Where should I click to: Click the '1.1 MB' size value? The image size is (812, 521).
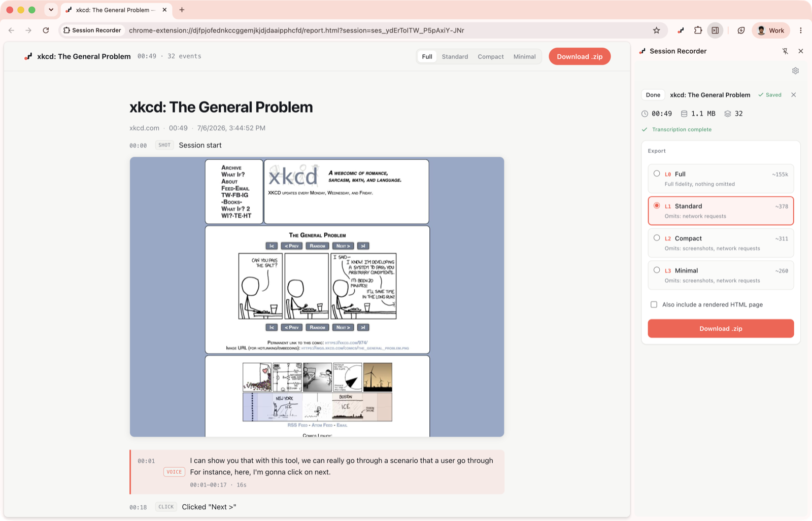tap(703, 114)
